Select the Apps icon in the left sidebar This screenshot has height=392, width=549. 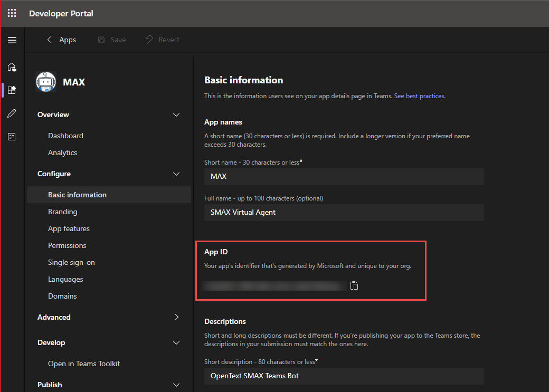[12, 90]
